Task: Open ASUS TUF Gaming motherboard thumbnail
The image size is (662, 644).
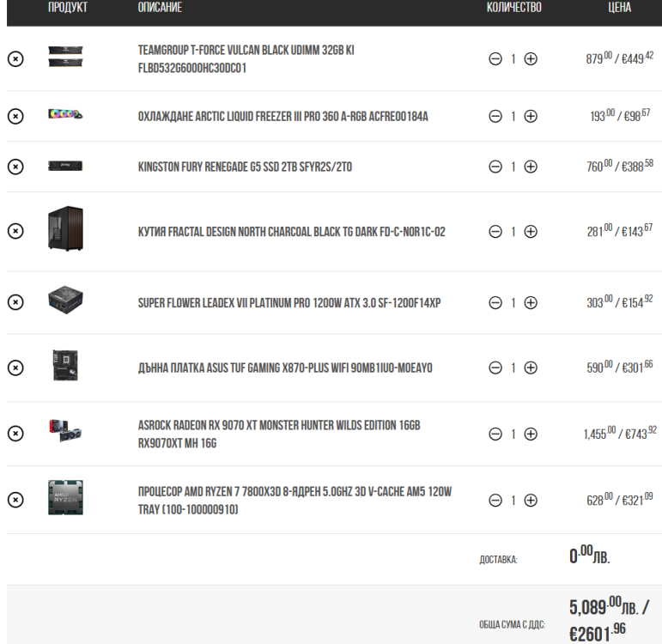Action: [65, 365]
